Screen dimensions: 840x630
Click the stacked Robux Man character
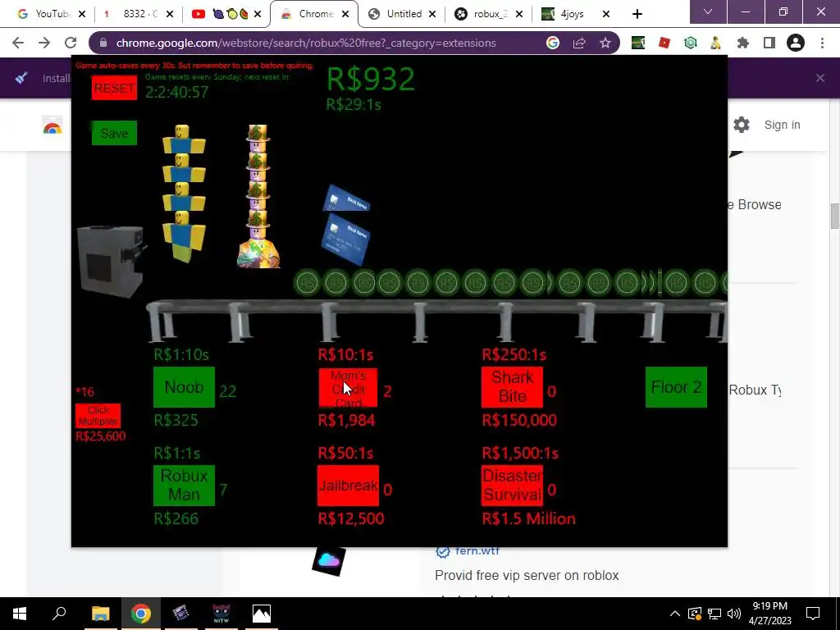(x=258, y=196)
